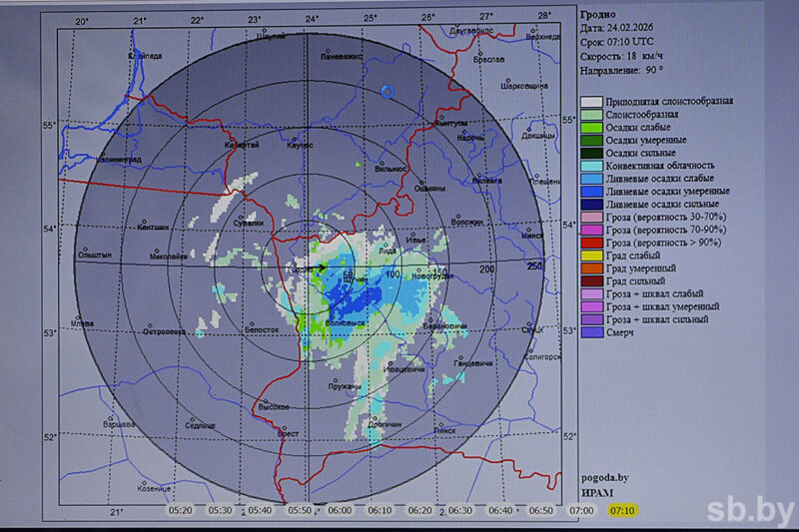The image size is (799, 532).
Task: Click the 05:50 time frame
Action: pos(300,510)
